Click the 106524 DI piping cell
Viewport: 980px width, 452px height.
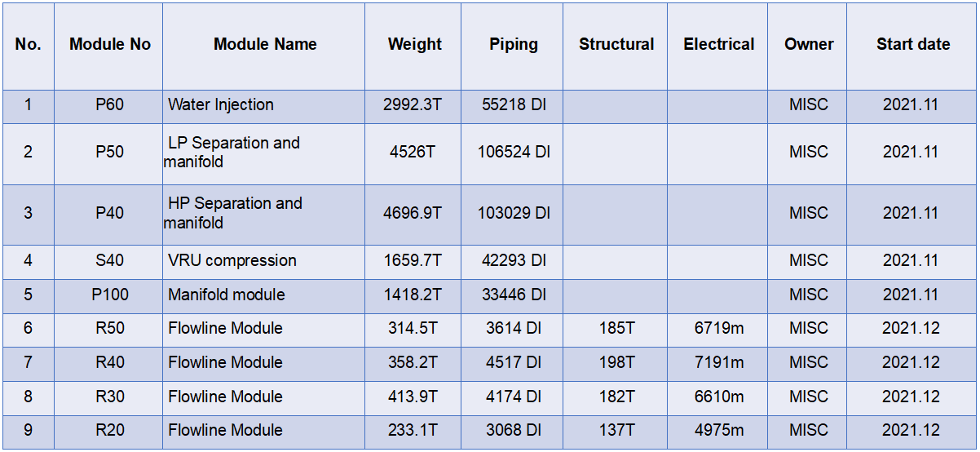tap(512, 154)
